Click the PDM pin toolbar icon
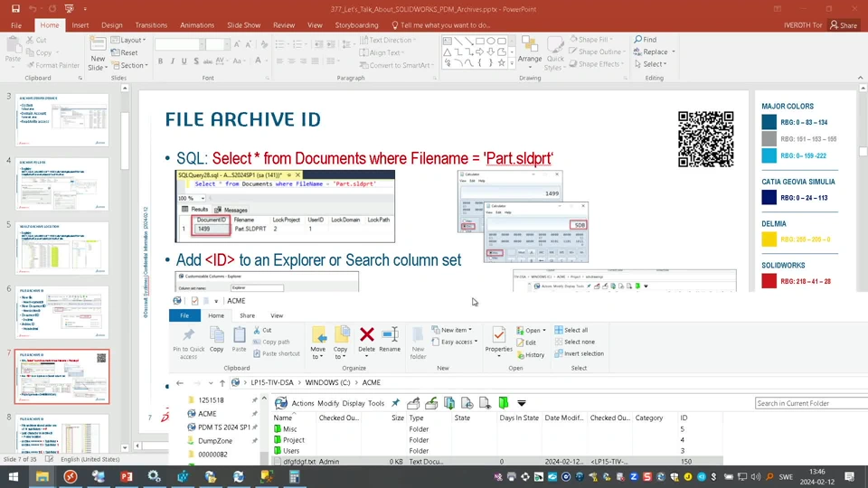This screenshot has width=868, height=488. coord(395,403)
